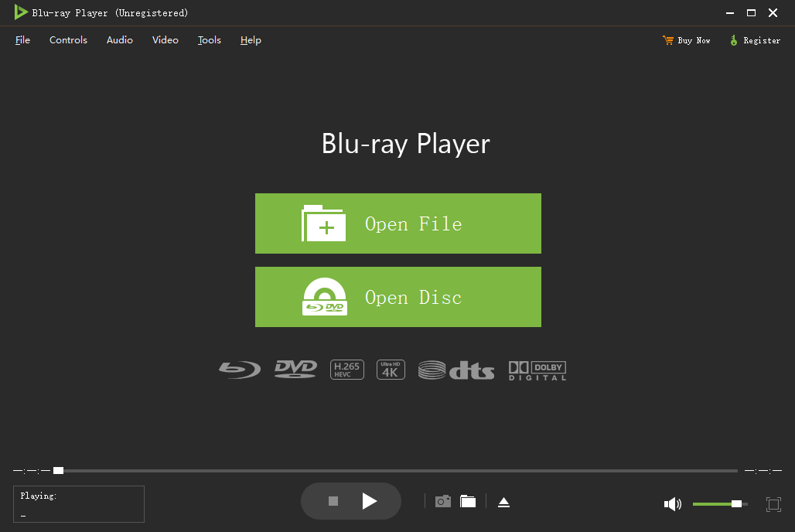This screenshot has width=795, height=532.
Task: Click the total duration display
Action: (763, 471)
